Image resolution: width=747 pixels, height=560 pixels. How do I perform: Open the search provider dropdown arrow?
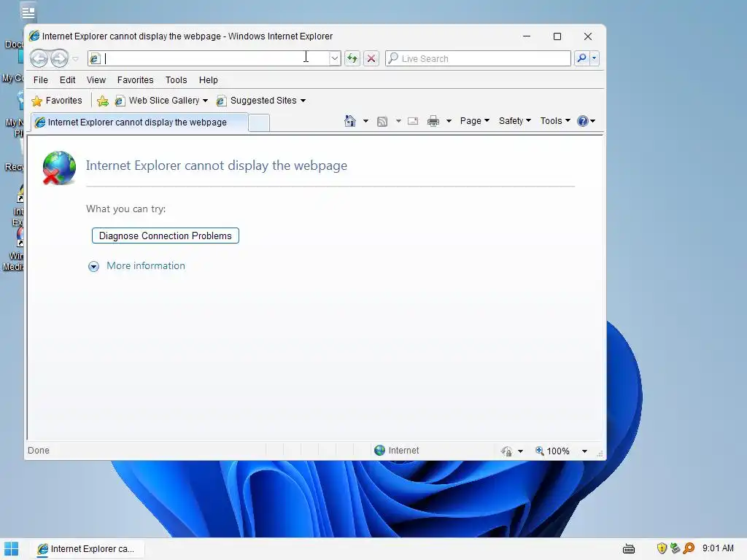[x=594, y=58]
